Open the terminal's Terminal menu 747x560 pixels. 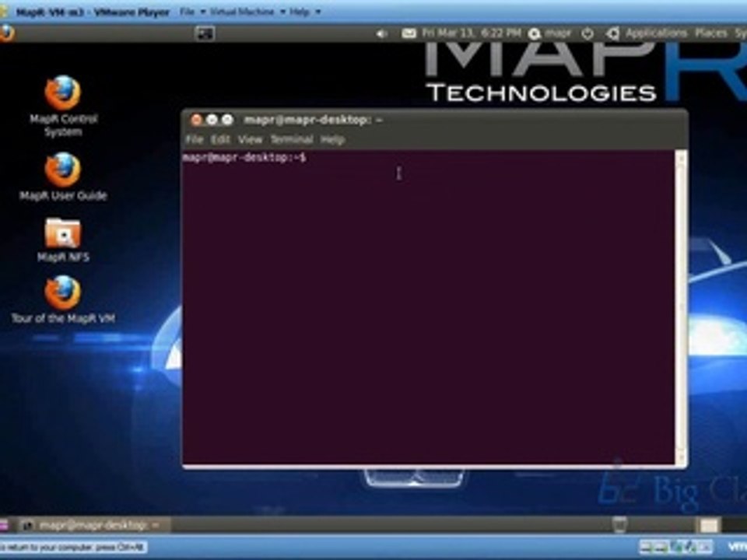[292, 139]
